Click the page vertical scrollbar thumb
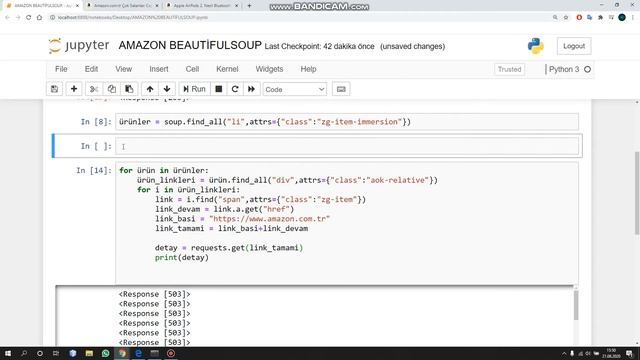Screen dimensions: 640x360 click(637, 193)
